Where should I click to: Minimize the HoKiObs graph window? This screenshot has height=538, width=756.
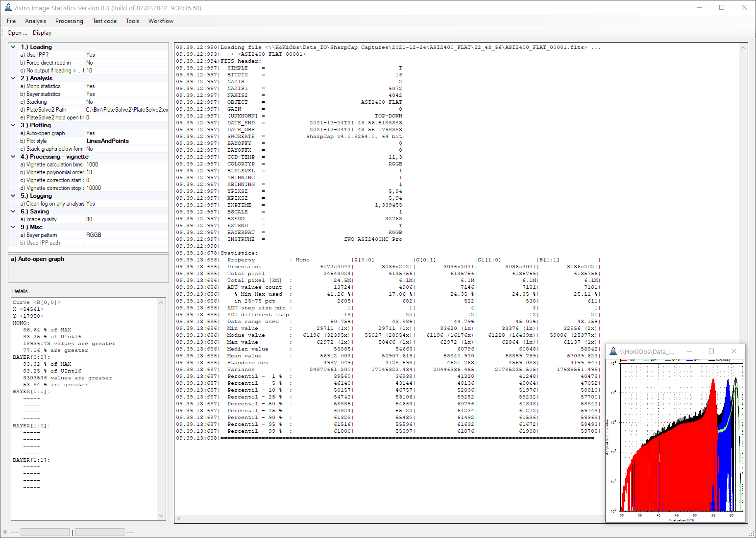[x=689, y=351]
